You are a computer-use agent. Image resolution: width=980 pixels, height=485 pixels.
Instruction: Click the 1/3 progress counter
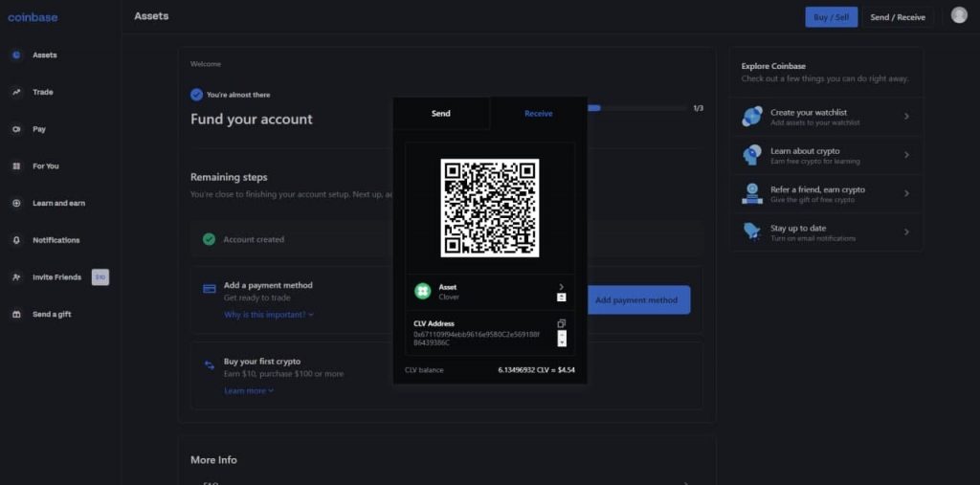click(698, 108)
